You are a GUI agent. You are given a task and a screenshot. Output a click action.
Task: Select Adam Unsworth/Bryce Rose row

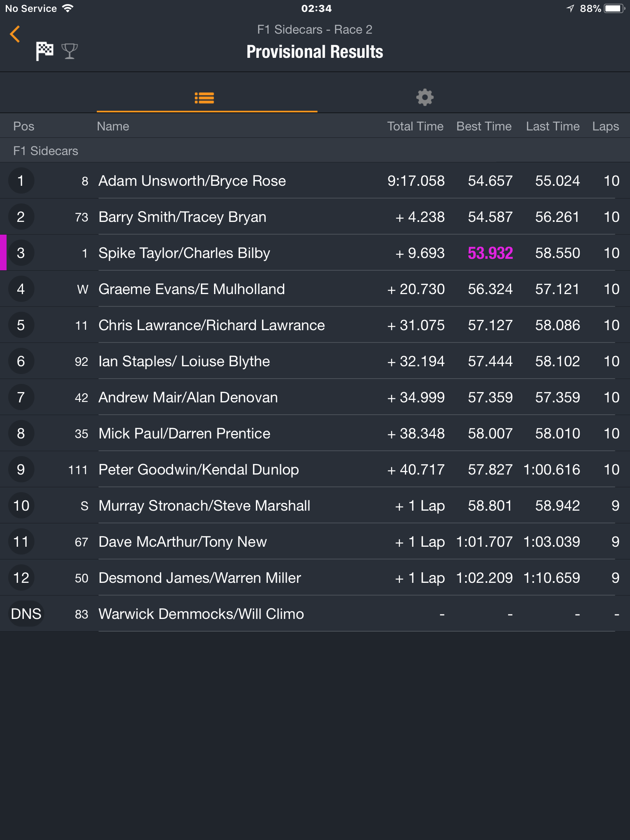click(x=315, y=181)
